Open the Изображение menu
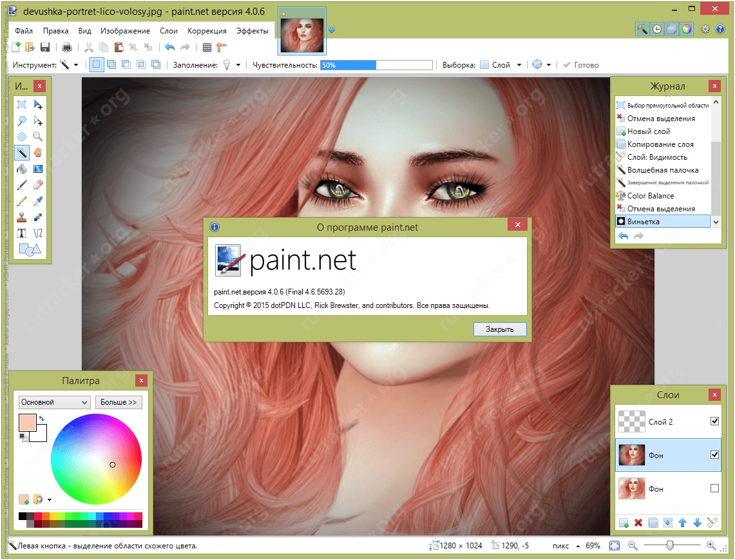 125,30
